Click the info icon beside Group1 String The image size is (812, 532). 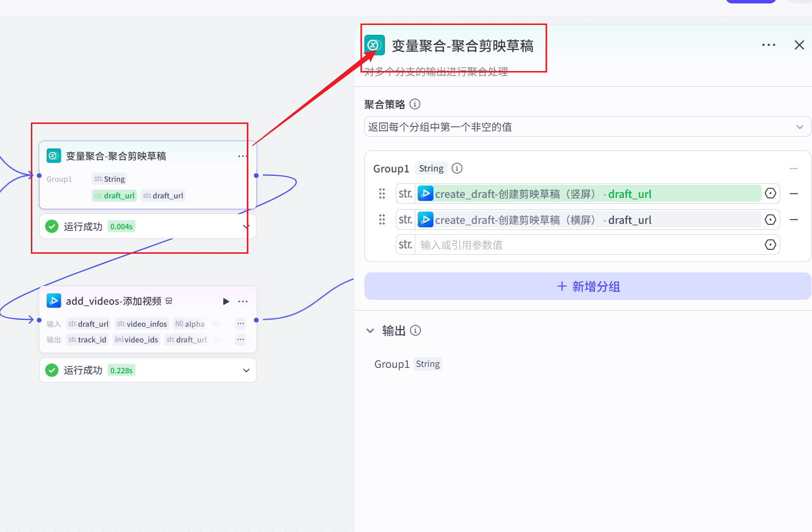pyautogui.click(x=457, y=168)
